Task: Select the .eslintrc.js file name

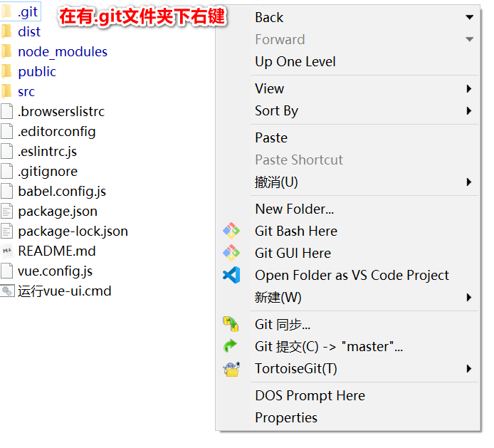Action: point(47,152)
